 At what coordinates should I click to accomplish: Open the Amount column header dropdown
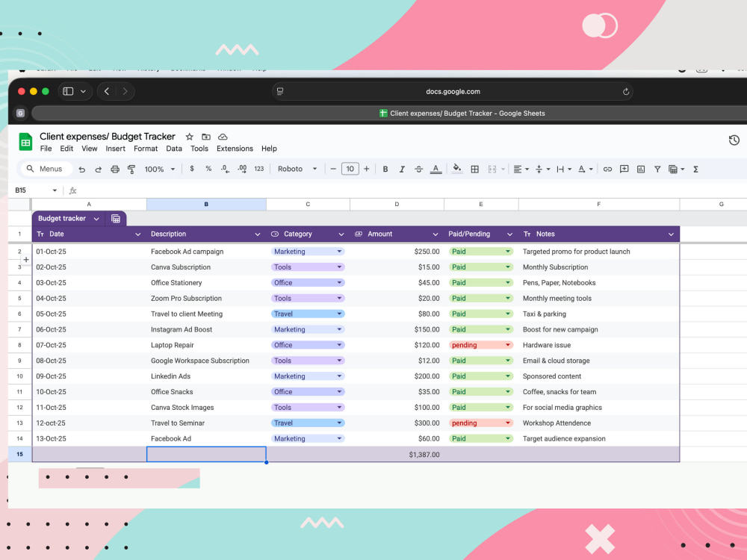pos(436,234)
